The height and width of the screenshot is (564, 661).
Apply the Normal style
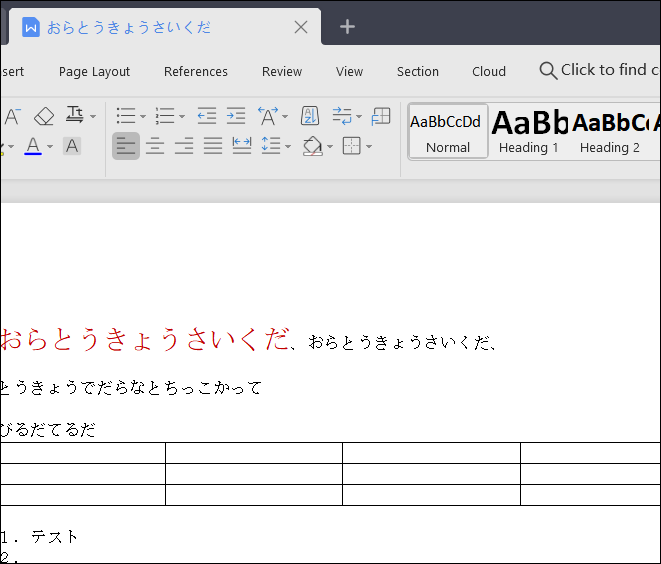click(448, 132)
